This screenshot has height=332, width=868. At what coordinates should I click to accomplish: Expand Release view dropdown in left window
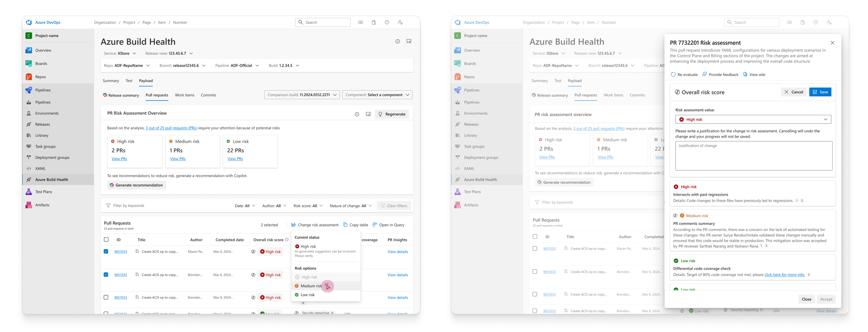tap(169, 53)
